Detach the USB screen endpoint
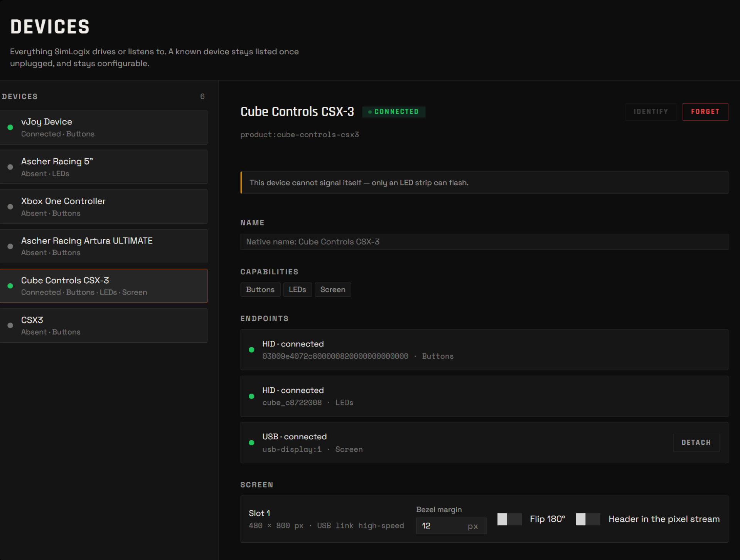 696,442
